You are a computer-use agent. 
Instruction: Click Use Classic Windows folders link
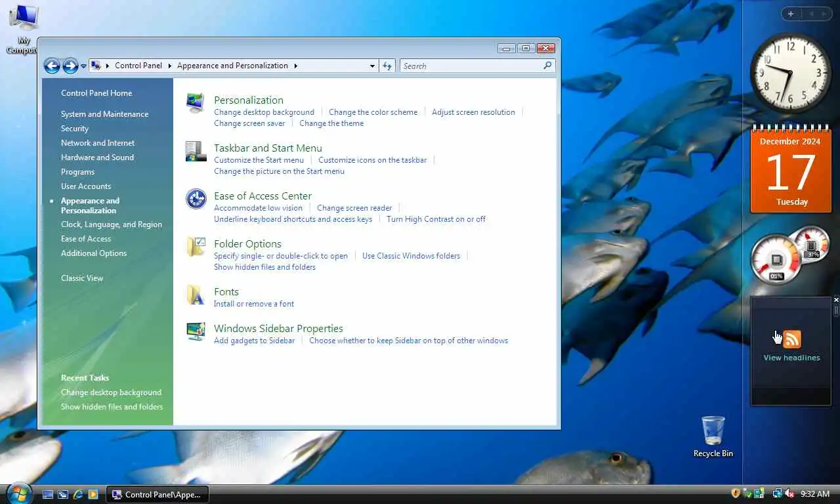[x=411, y=256]
